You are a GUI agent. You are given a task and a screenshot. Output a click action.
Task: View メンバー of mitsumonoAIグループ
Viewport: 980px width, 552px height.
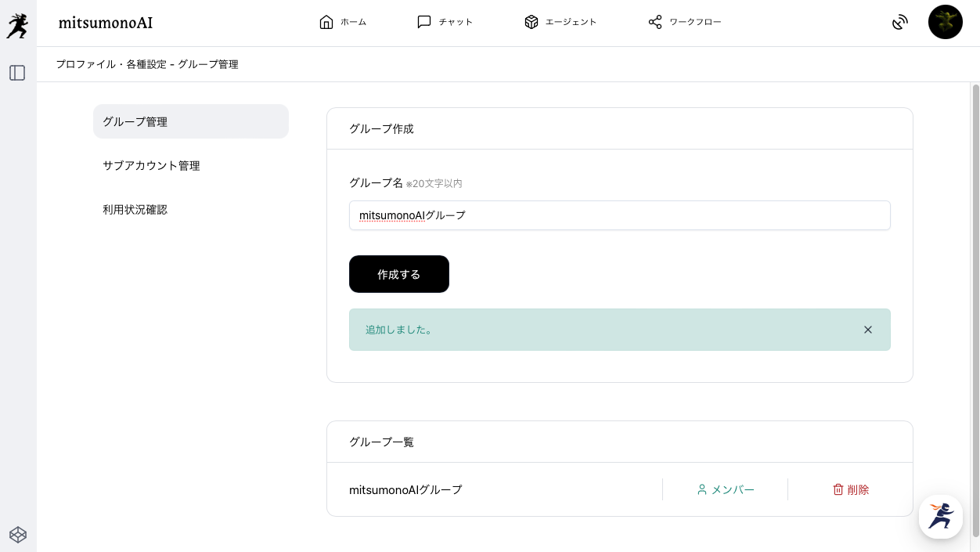(726, 489)
